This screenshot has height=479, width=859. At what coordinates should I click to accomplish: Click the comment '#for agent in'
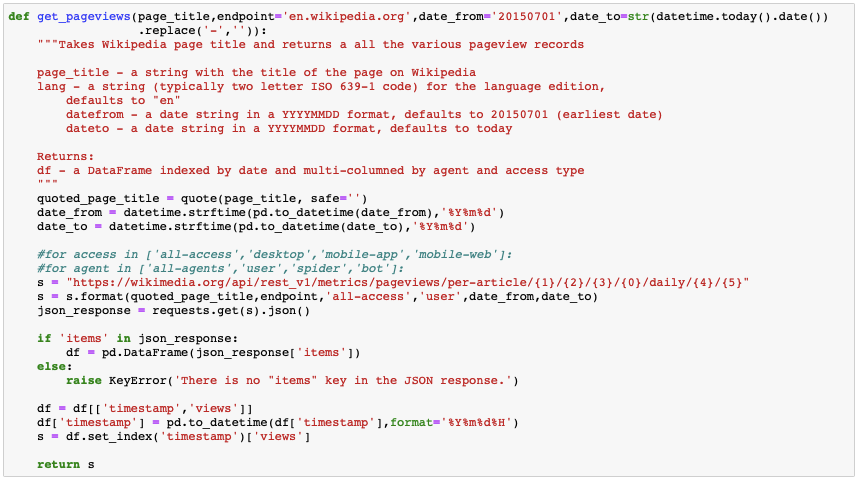click(x=221, y=269)
